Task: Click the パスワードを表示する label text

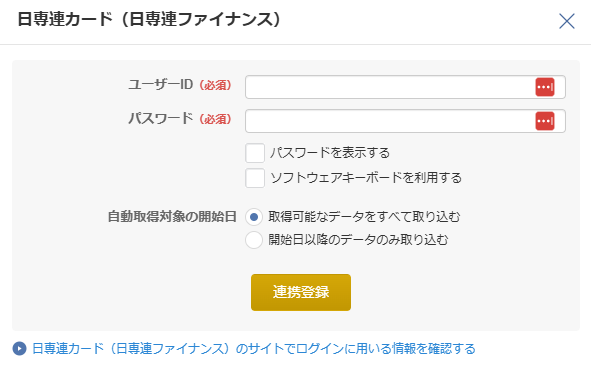Action: click(x=330, y=153)
